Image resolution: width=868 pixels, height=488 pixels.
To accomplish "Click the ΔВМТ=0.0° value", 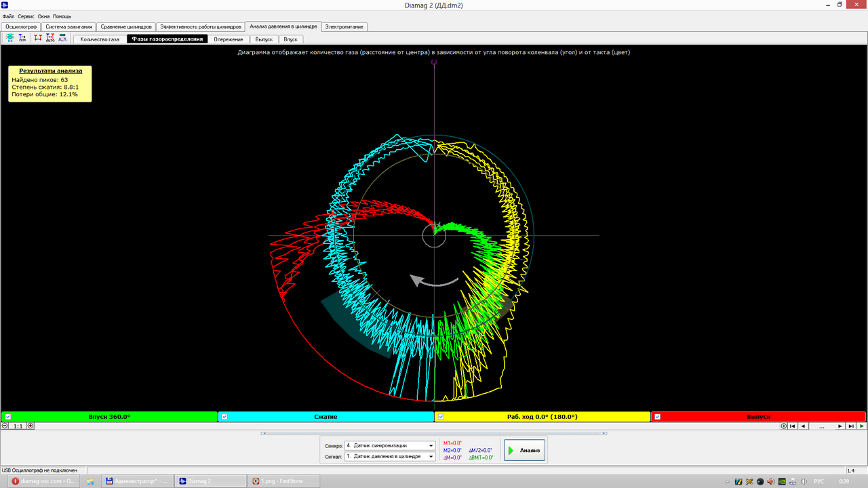I will 481,457.
